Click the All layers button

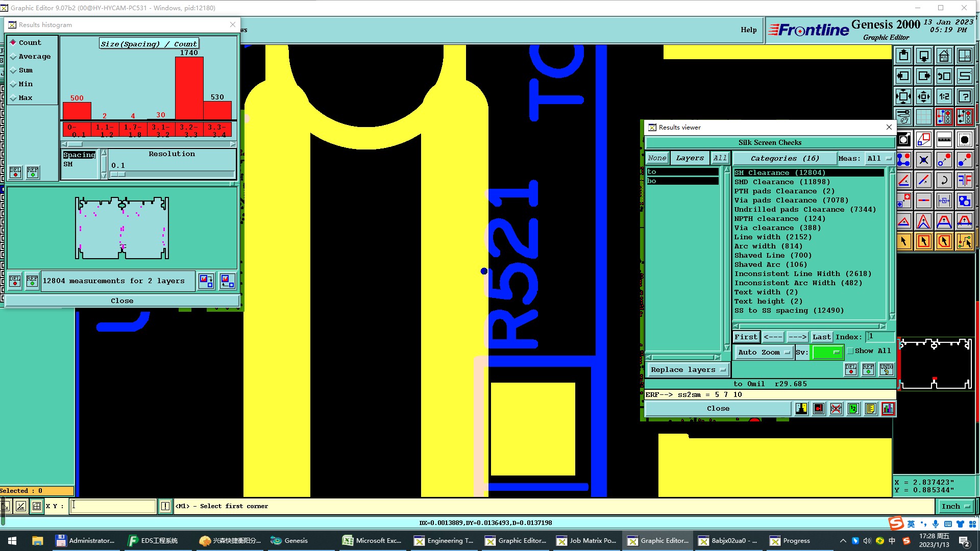click(x=720, y=158)
